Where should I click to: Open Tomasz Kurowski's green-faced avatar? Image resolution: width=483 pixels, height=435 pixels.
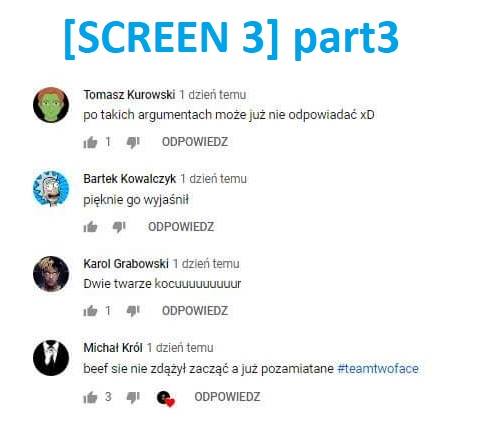[x=51, y=105]
